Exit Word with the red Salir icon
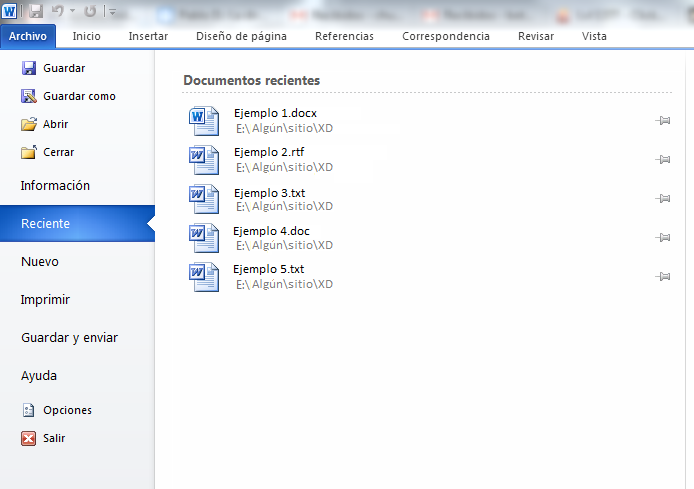 pos(28,438)
